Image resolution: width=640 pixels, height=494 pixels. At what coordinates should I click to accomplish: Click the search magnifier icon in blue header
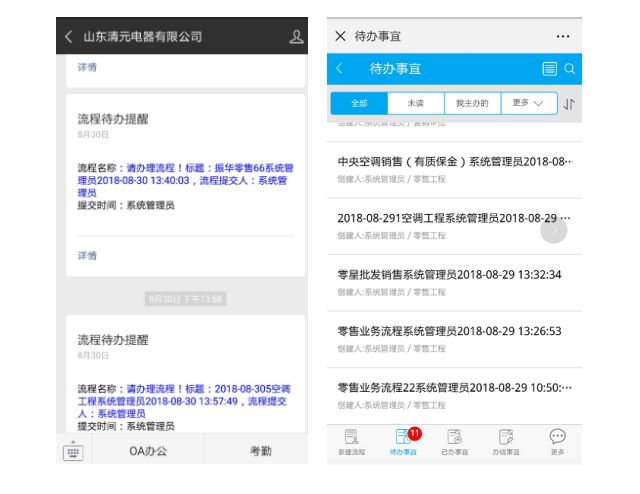[x=570, y=69]
